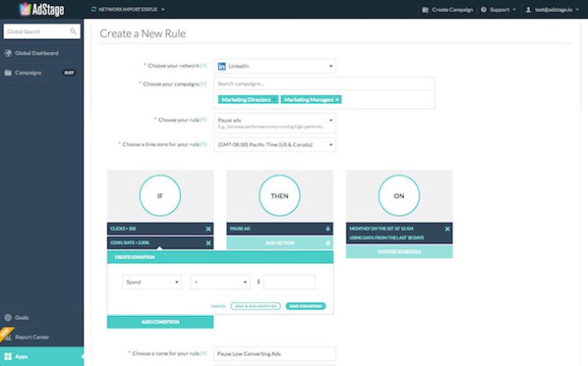The width and height of the screenshot is (588, 366).
Task: Click the Global Search field
Action: (42, 31)
